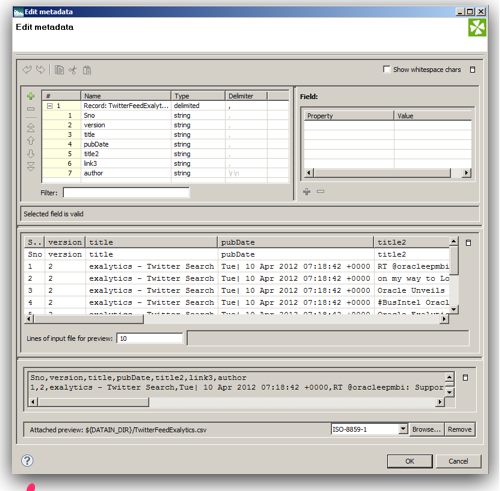Screen dimensions: 500x491
Task: Click the Attached preview file path text
Action: coord(118,430)
